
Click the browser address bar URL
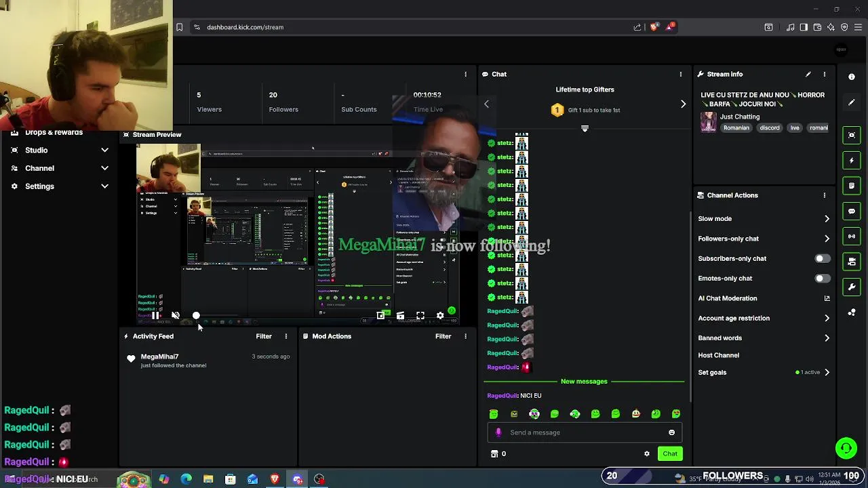245,27
